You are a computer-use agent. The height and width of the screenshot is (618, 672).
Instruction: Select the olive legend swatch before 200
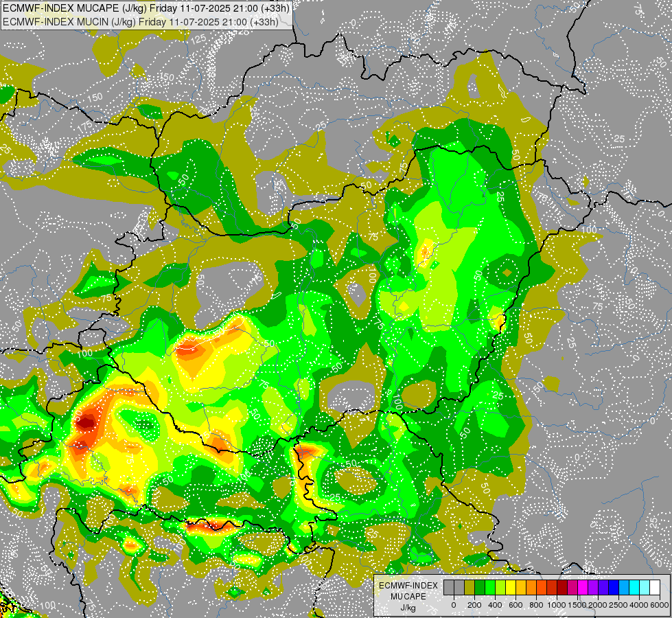(470, 587)
